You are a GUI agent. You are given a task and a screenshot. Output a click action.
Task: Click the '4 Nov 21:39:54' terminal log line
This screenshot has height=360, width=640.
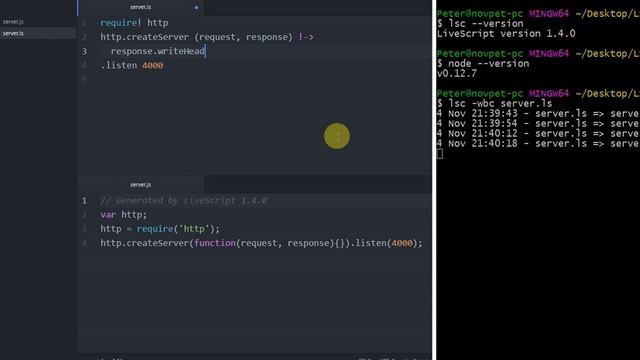[x=538, y=124]
